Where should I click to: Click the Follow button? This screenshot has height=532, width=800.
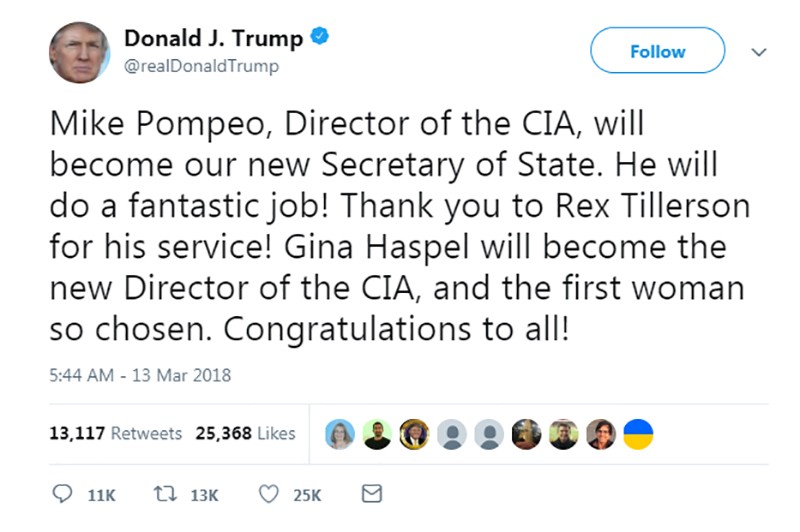(658, 50)
